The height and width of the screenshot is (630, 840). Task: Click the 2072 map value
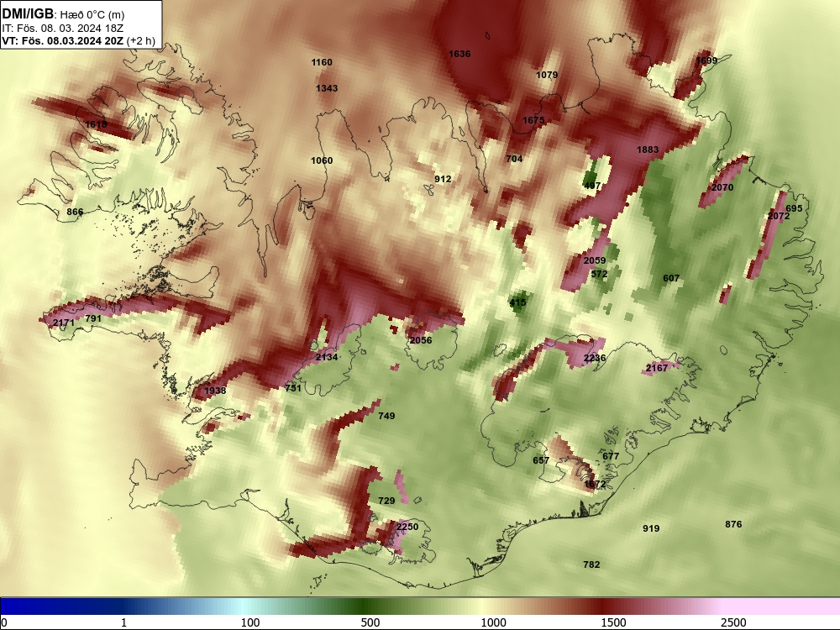coord(779,216)
